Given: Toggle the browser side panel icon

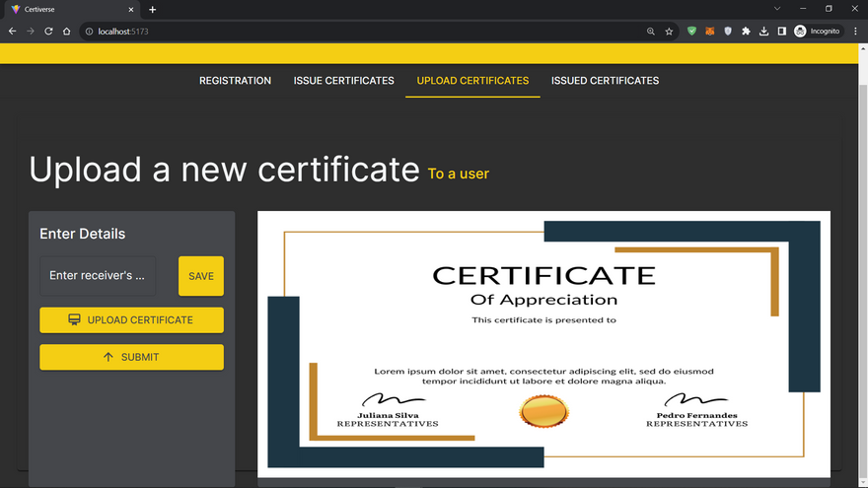Looking at the screenshot, I should [x=781, y=32].
